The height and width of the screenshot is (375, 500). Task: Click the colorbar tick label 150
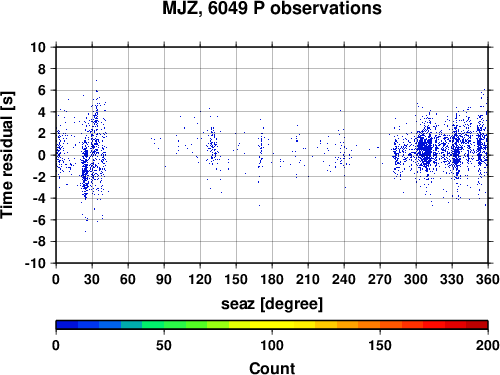point(380,345)
